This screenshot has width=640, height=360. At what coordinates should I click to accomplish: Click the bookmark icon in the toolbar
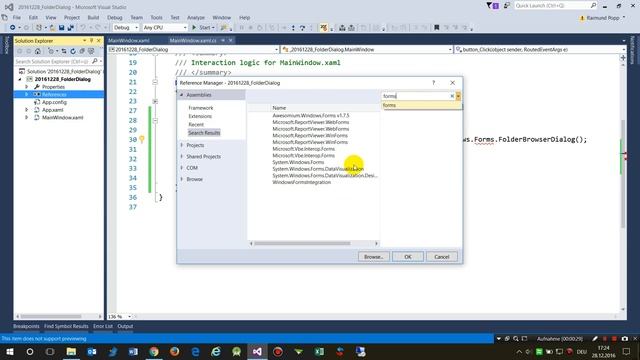(x=436, y=28)
